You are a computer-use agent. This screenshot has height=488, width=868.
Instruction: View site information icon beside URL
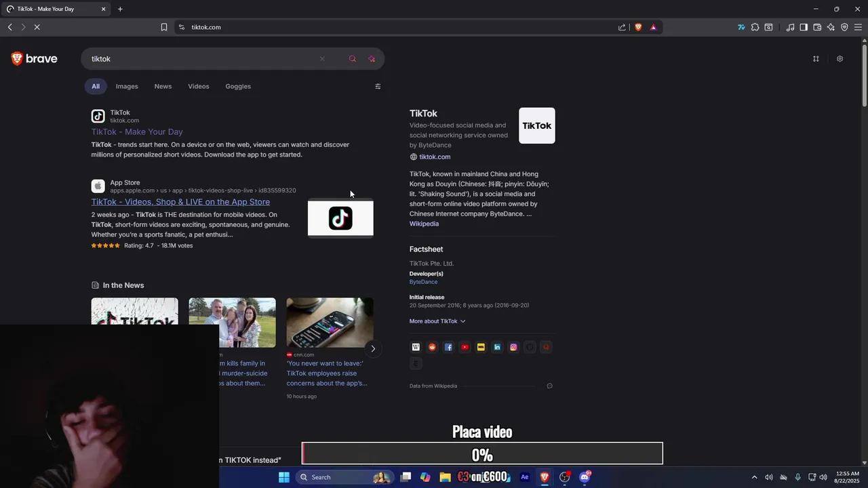tap(181, 27)
